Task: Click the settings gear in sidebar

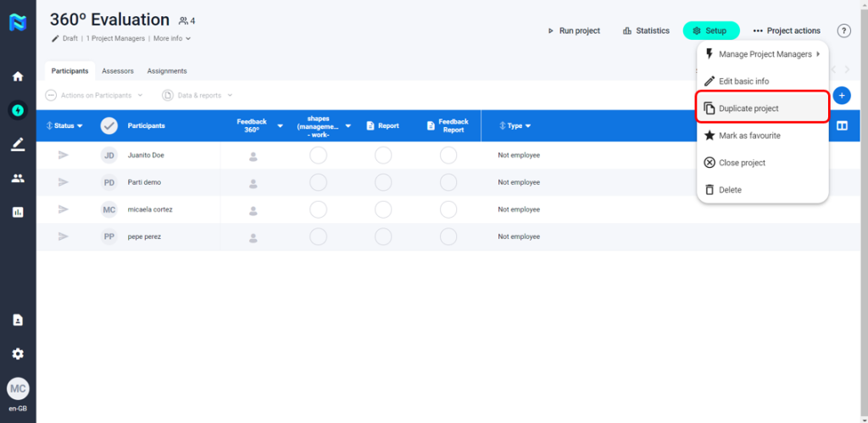Action: (x=18, y=353)
